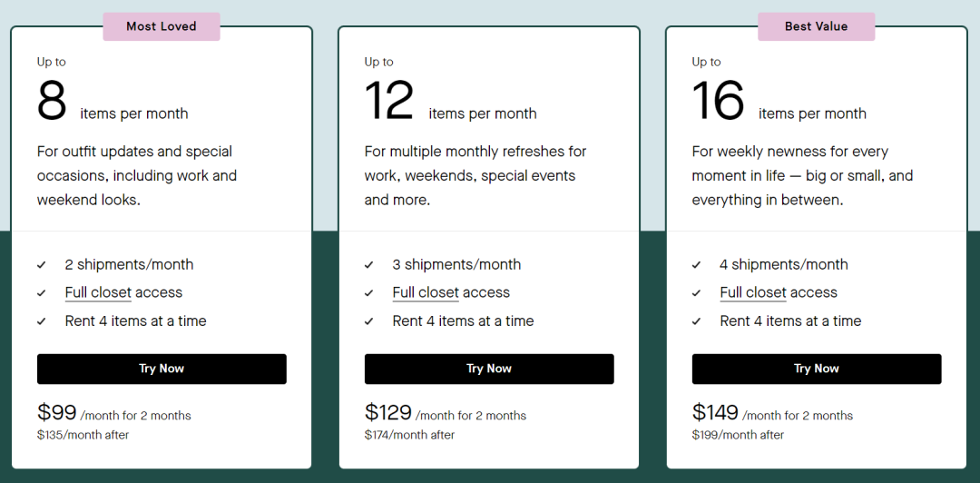Click checkmark beside 2 shipments/month

click(42, 265)
